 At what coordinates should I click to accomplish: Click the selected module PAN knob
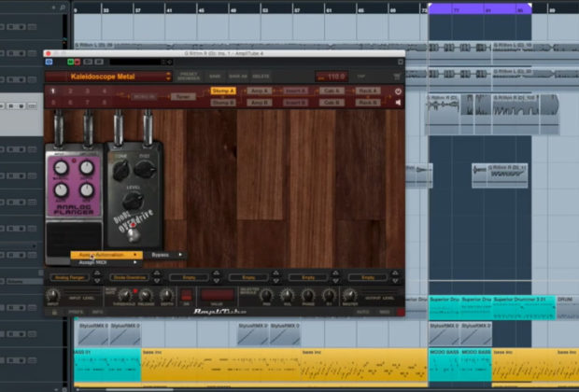[x=266, y=295]
